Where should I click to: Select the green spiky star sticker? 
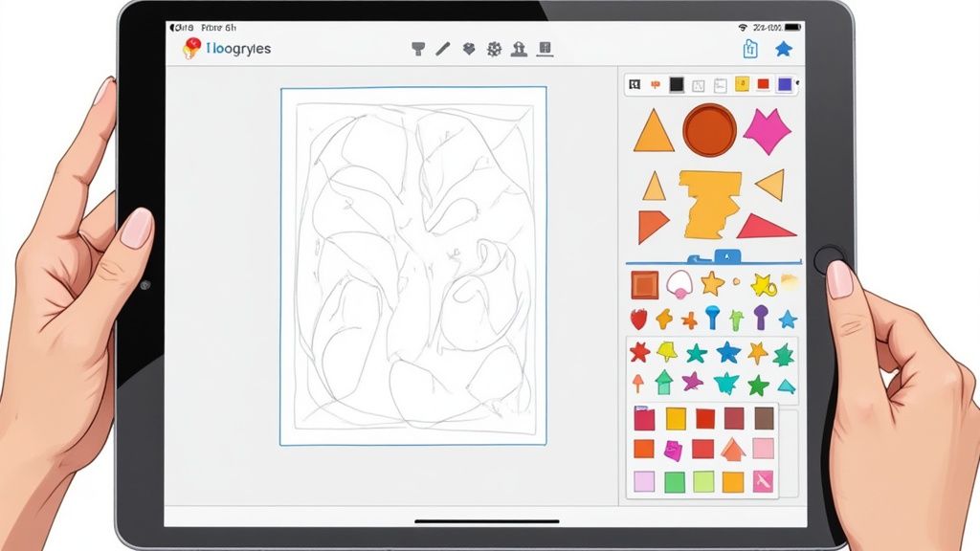(x=784, y=355)
